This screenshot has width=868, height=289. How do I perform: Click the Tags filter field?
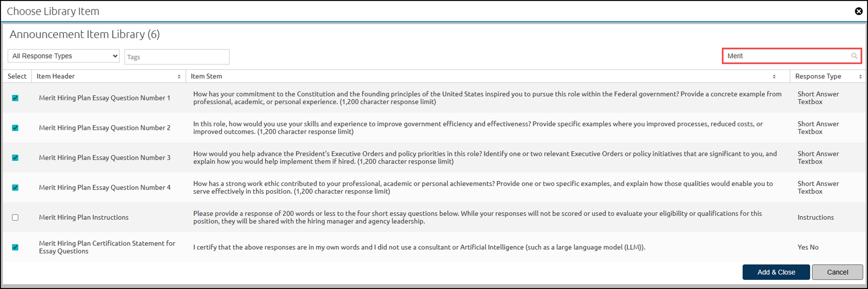(177, 57)
